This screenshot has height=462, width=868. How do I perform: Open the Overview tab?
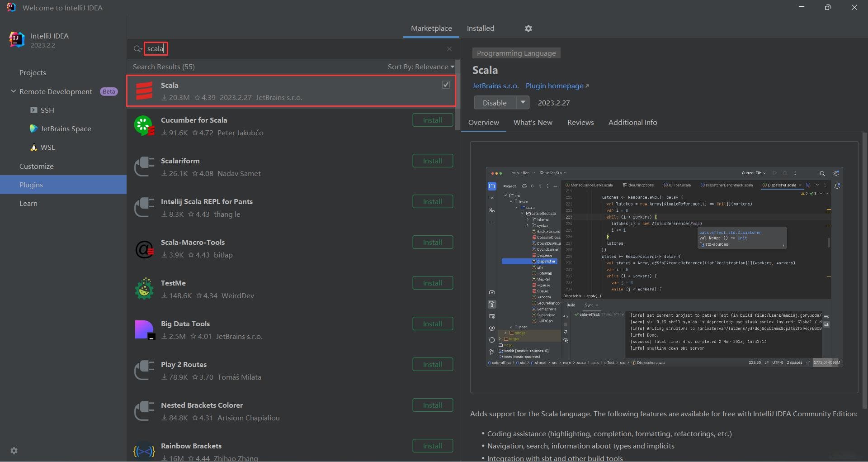point(483,122)
